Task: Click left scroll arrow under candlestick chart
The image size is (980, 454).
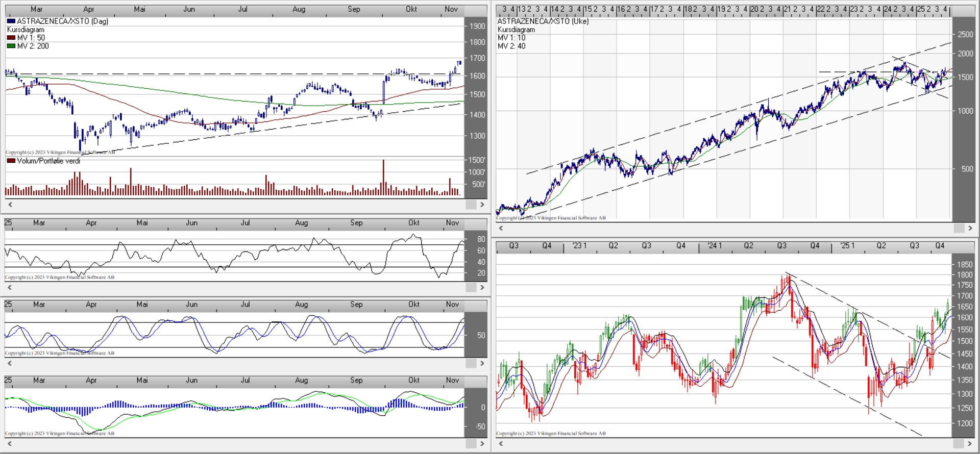Action: coord(501,443)
